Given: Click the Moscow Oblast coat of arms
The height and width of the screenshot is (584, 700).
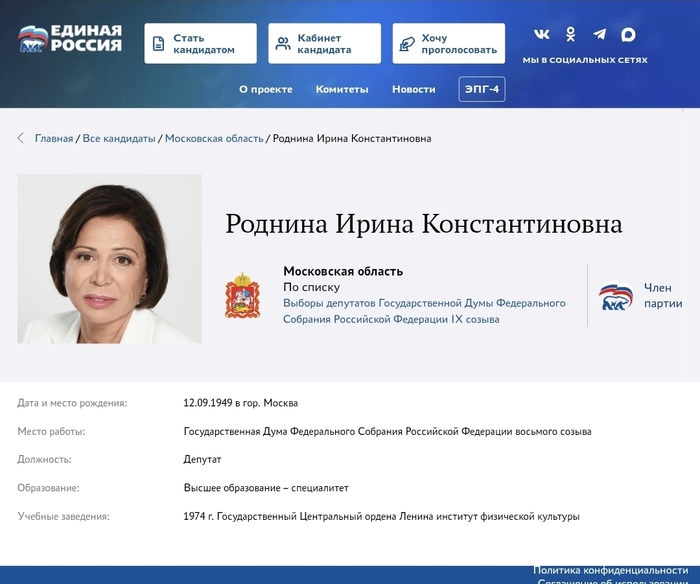Looking at the screenshot, I should point(242,295).
